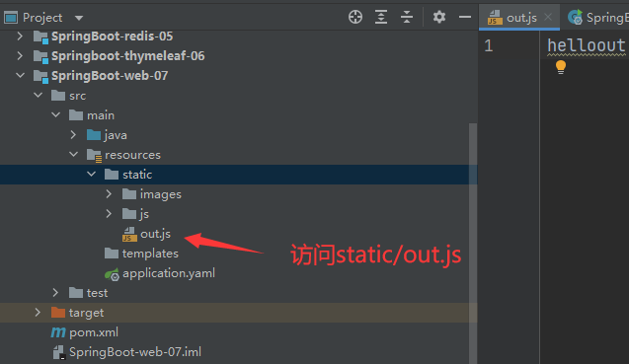Select the static folder label
Screen dimensions: 629x364
[137, 175]
